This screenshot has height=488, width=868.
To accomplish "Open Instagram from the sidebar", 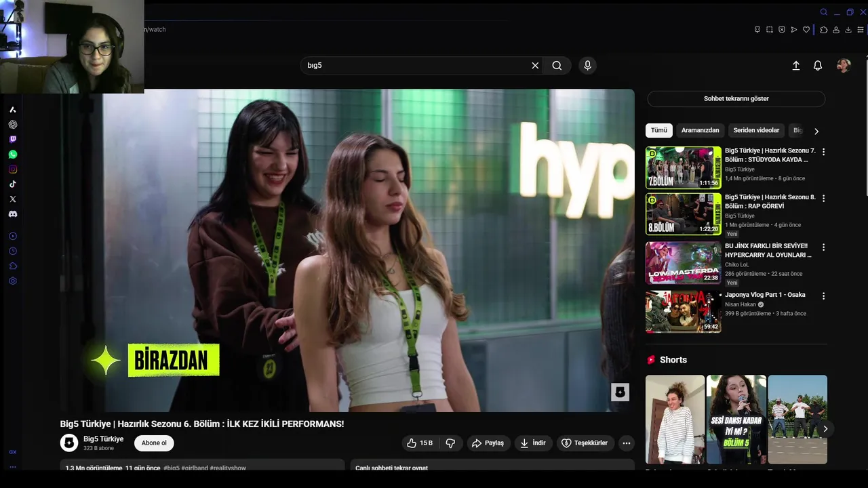I will coord(12,169).
